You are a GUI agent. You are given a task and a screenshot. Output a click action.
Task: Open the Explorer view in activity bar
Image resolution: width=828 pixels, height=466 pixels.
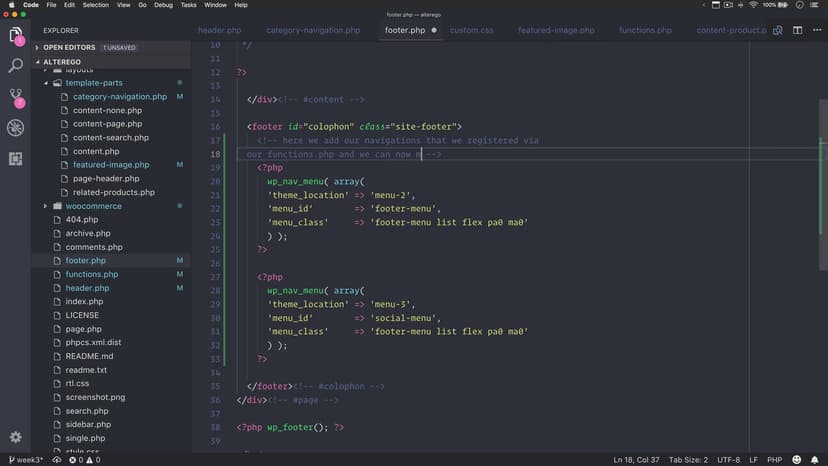[16, 37]
